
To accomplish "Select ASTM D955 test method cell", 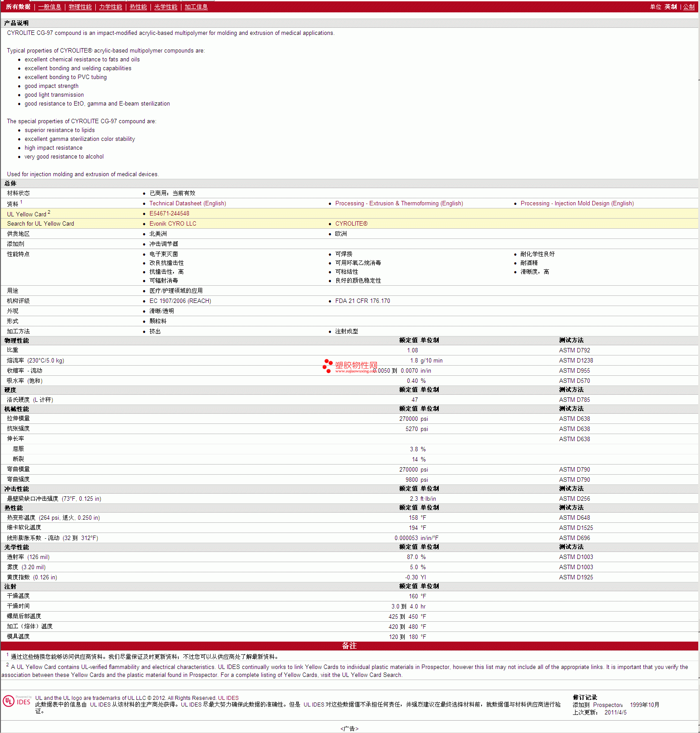I will click(574, 371).
